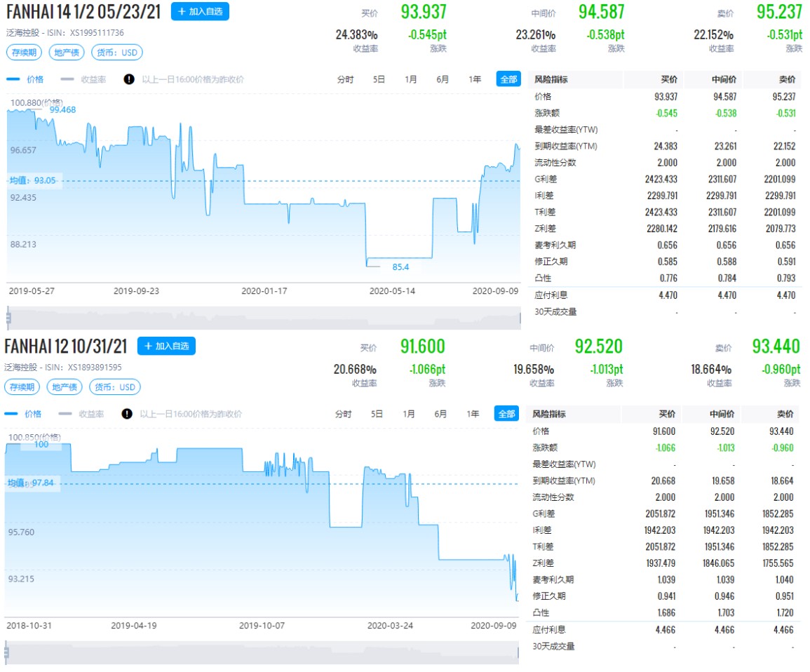Click the 卖价 column header in upper risk table
810x672 pixels.
[x=788, y=79]
